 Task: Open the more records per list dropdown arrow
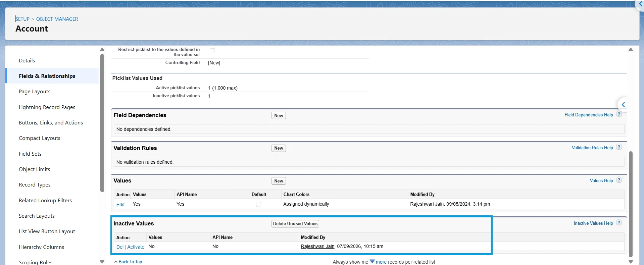point(372,261)
